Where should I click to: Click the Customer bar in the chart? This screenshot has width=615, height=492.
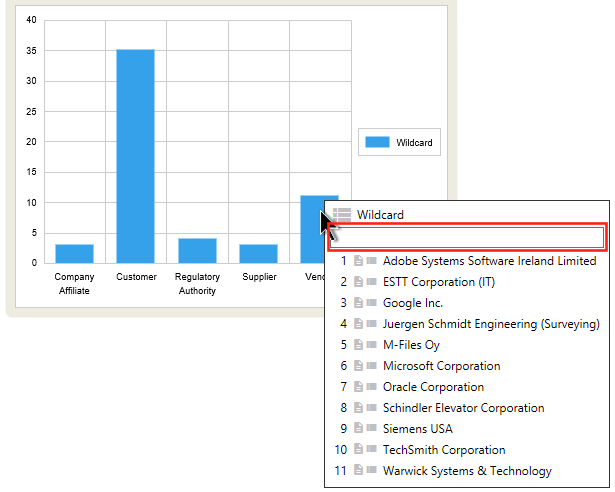[135, 155]
